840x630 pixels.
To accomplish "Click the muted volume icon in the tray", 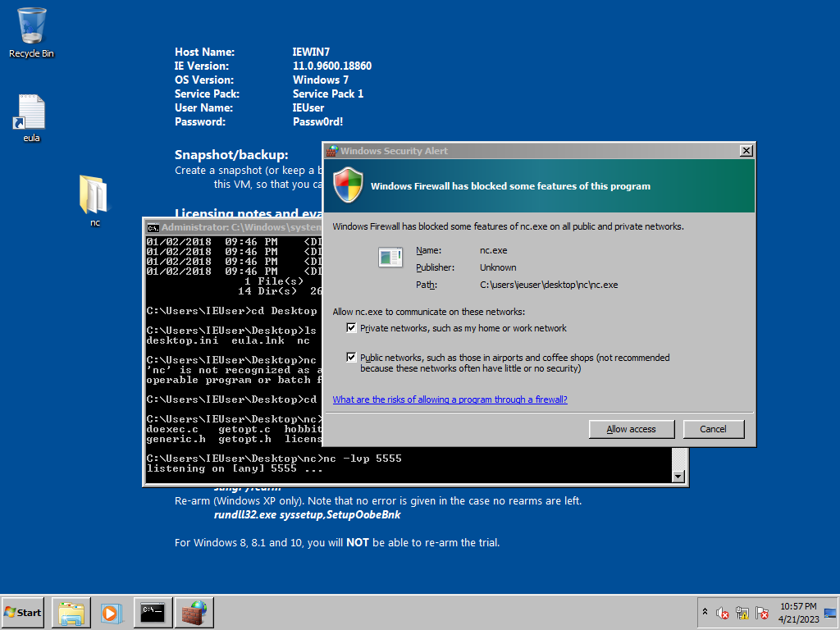I will 722,613.
